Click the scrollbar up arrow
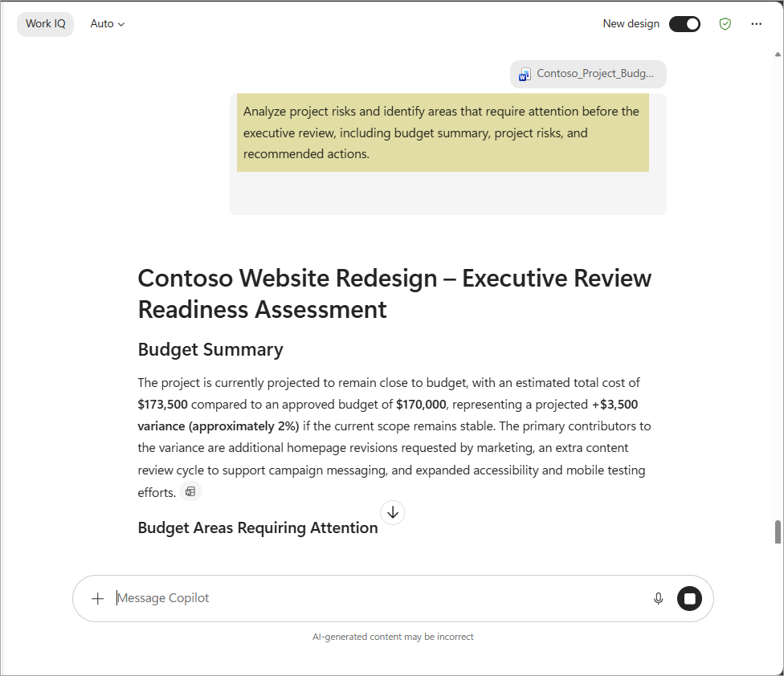This screenshot has width=784, height=676. point(778,54)
